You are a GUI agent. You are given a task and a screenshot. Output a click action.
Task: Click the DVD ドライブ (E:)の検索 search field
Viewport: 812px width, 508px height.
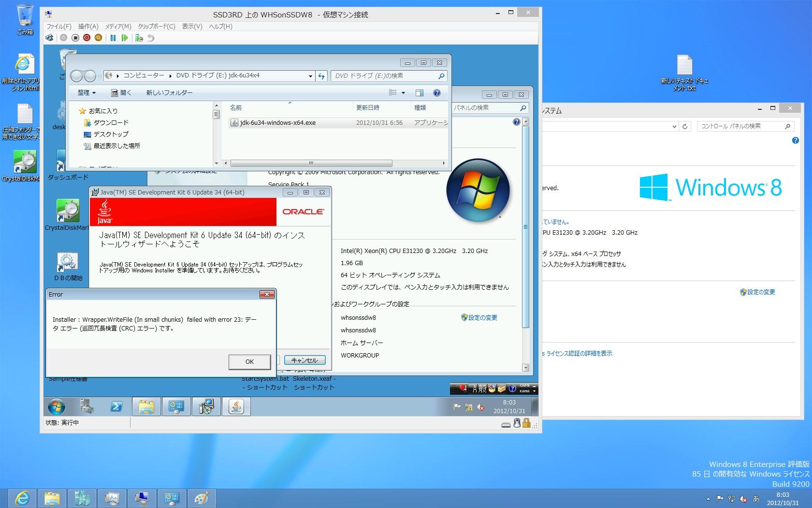389,76
